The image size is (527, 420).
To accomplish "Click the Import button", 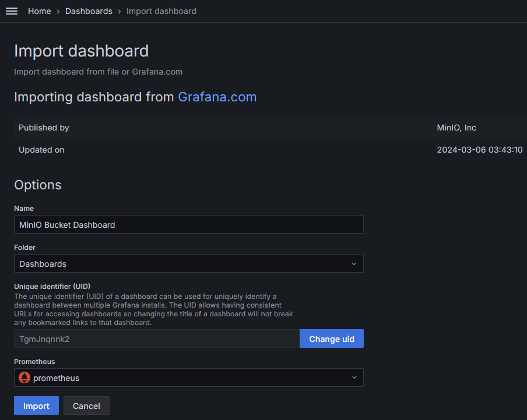I will tap(36, 405).
